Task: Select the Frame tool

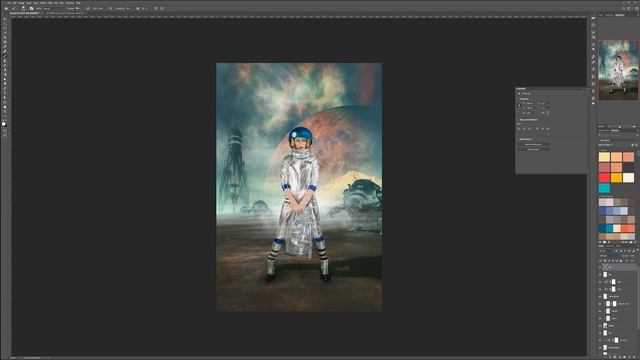Action: [x=4, y=42]
